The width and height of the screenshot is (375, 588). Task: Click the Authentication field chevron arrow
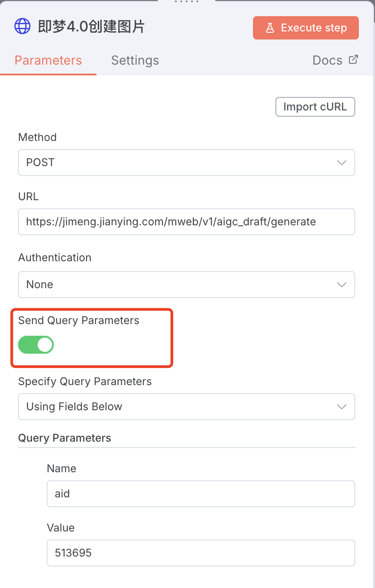pos(342,285)
